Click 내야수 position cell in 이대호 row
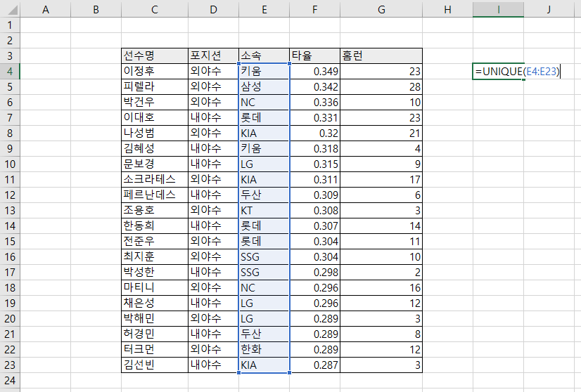The height and width of the screenshot is (392, 581). [213, 118]
